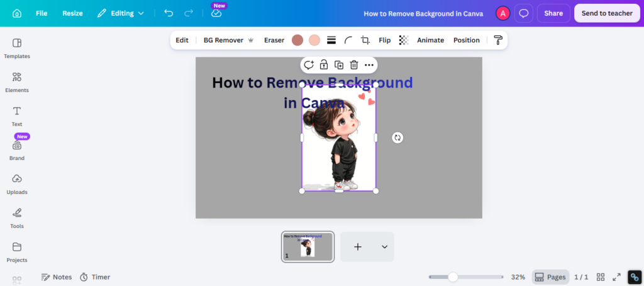Open the Brand panel
The width and height of the screenshot is (644, 286).
click(x=17, y=151)
